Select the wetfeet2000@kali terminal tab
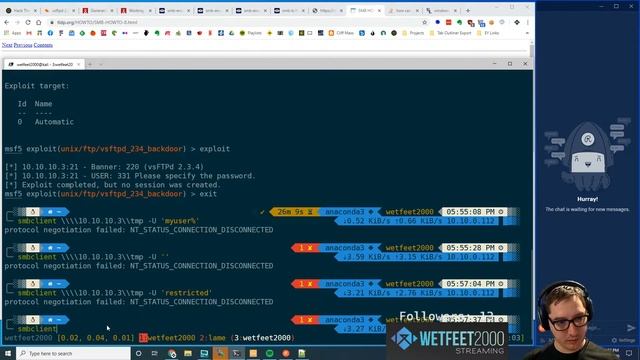This screenshot has width=640, height=360. point(44,64)
